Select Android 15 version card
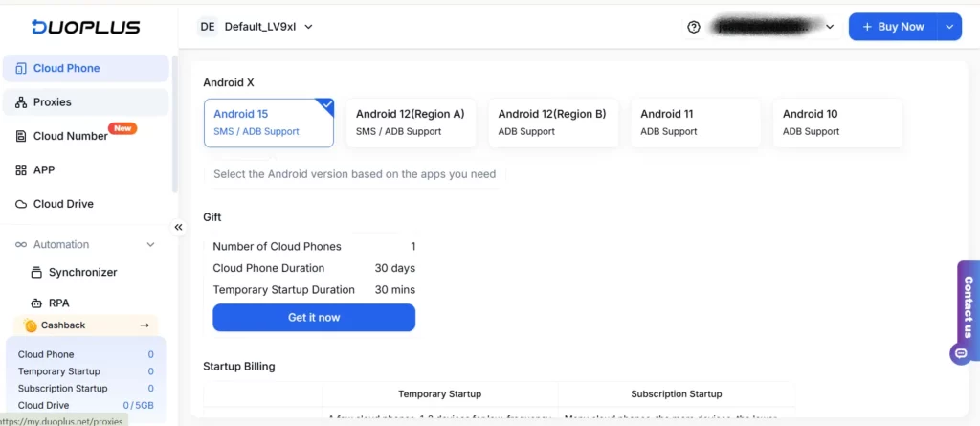Image resolution: width=980 pixels, height=426 pixels. [x=269, y=123]
